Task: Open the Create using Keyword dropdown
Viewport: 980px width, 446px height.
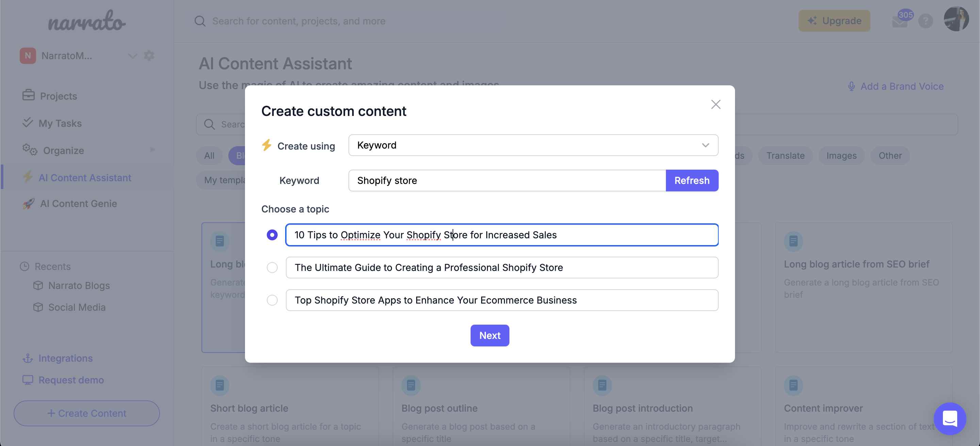Action: click(x=533, y=145)
